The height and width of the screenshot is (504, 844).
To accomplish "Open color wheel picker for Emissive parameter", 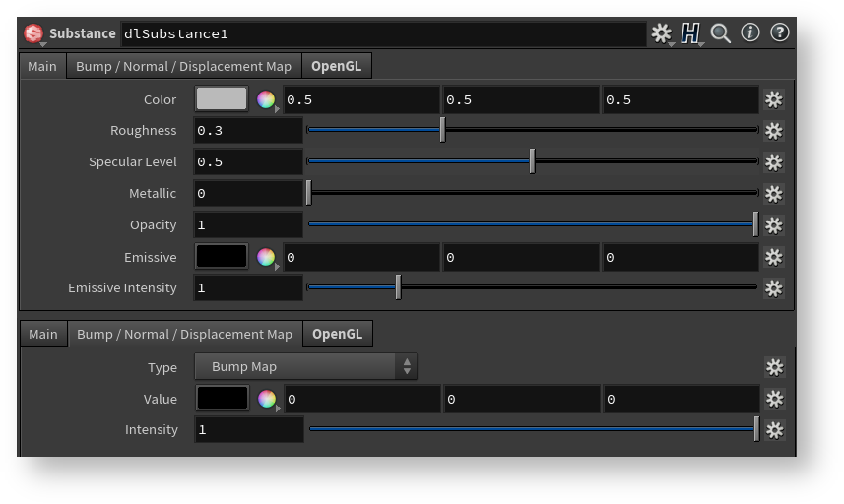I will 265,257.
